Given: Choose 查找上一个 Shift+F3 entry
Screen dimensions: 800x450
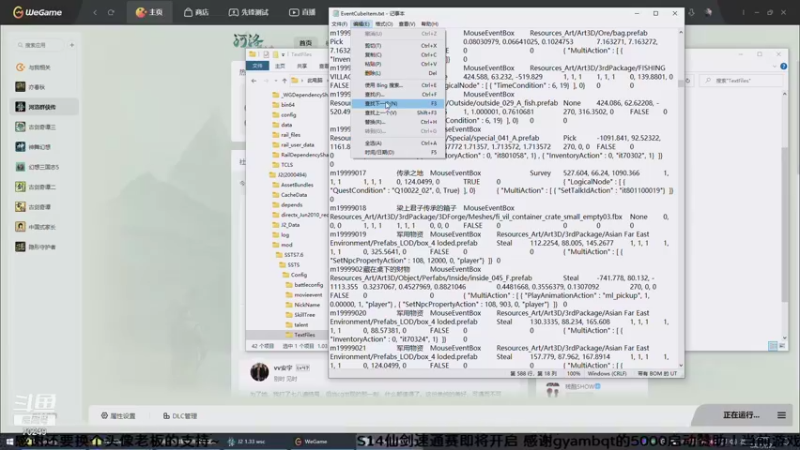Looking at the screenshot, I should click(x=398, y=113).
